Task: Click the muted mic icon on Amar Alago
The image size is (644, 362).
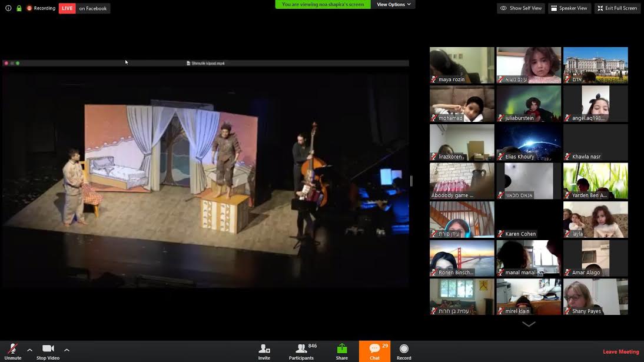Action: [x=567, y=273]
